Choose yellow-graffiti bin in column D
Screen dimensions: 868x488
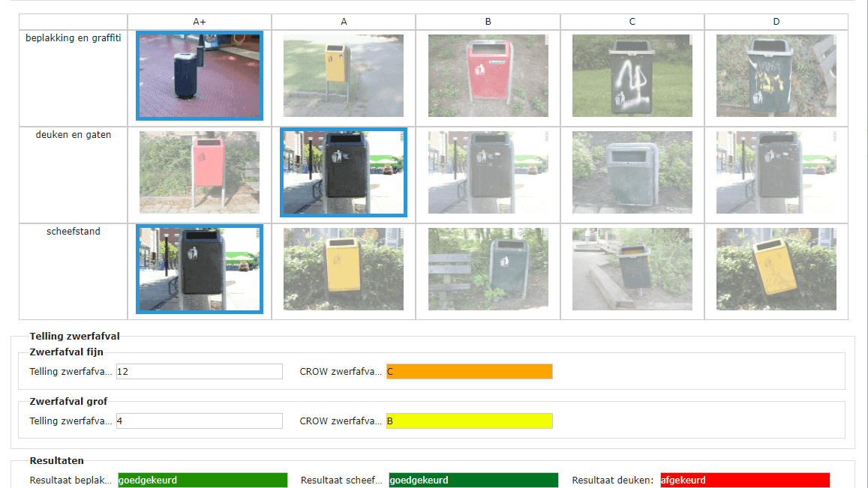776,76
